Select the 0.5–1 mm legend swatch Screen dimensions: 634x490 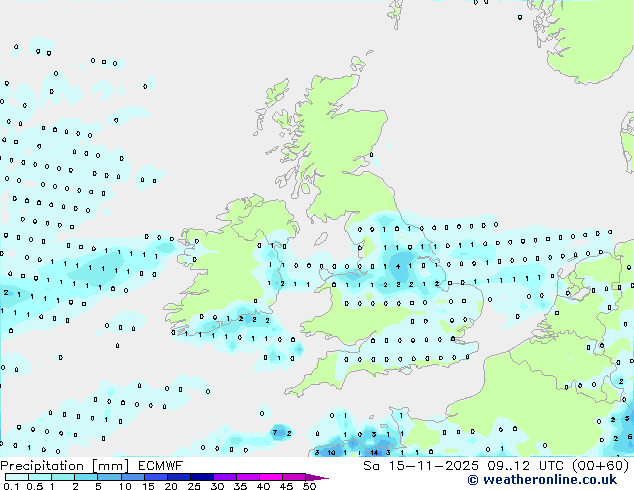40,477
